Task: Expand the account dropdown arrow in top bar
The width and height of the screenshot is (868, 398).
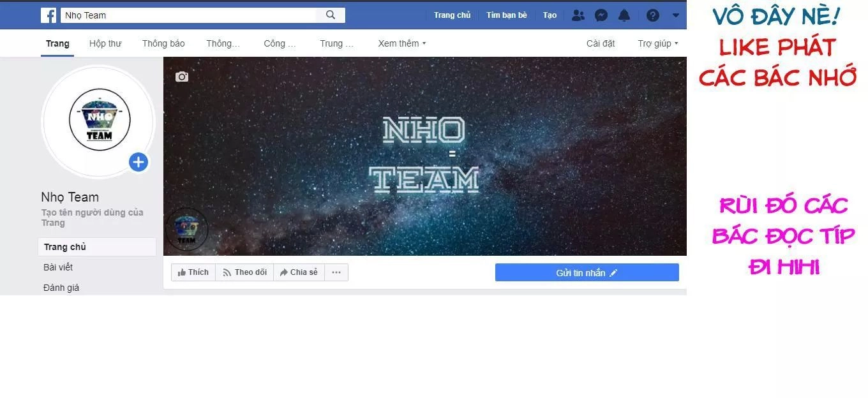Action: click(x=676, y=15)
